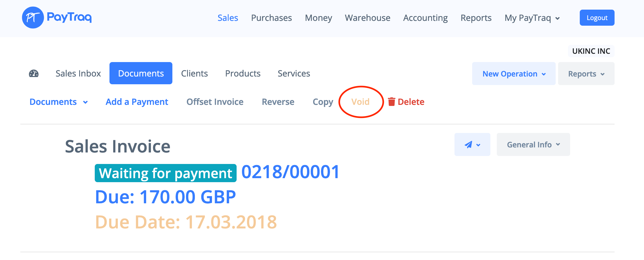The image size is (644, 260).
Task: Click the PayTraq logo icon
Action: click(33, 18)
